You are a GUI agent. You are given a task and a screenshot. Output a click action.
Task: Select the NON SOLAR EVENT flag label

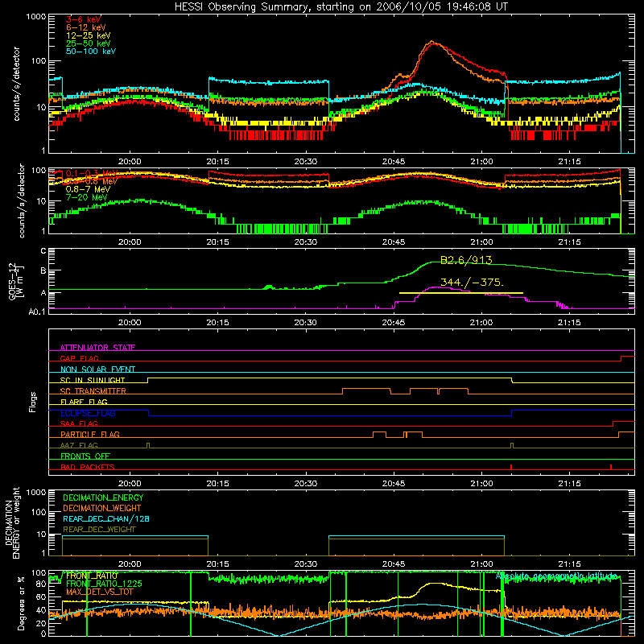click(x=97, y=369)
